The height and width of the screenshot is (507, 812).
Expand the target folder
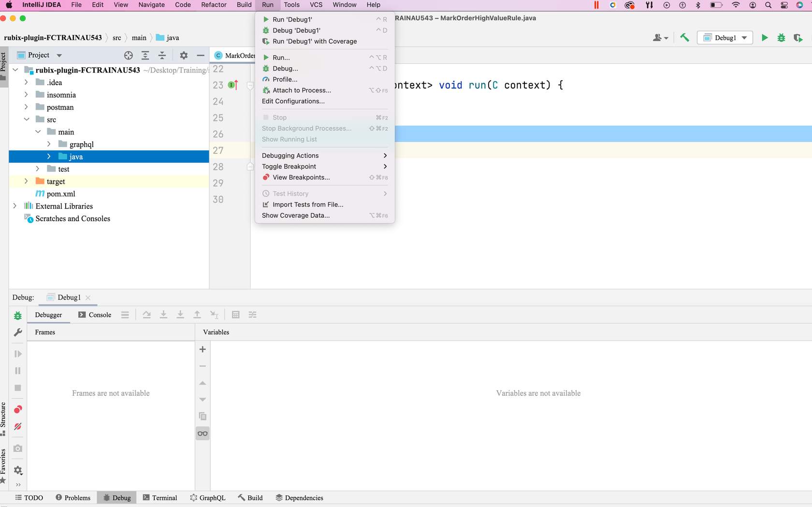coord(26,181)
